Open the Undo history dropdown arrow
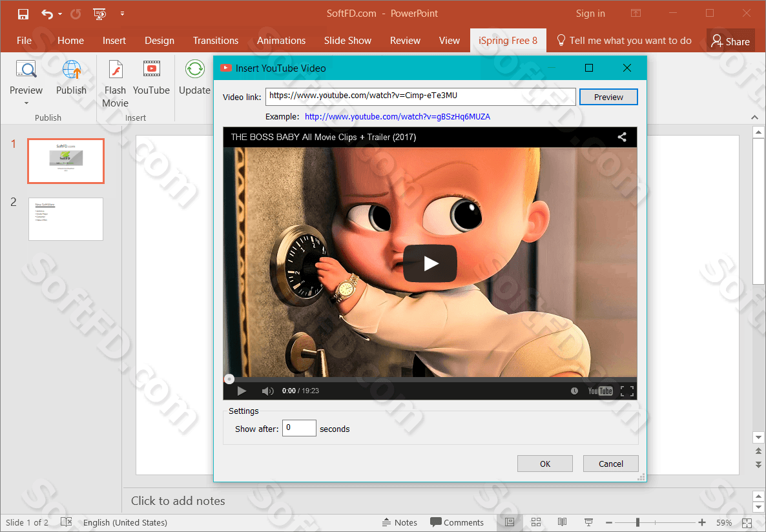This screenshot has height=532, width=766. coord(60,14)
